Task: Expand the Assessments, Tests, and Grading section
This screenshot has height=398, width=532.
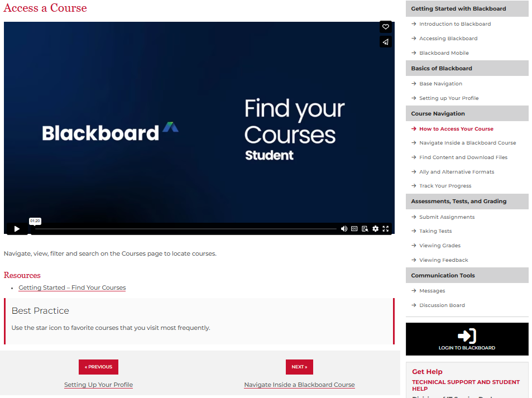Action: [467, 201]
